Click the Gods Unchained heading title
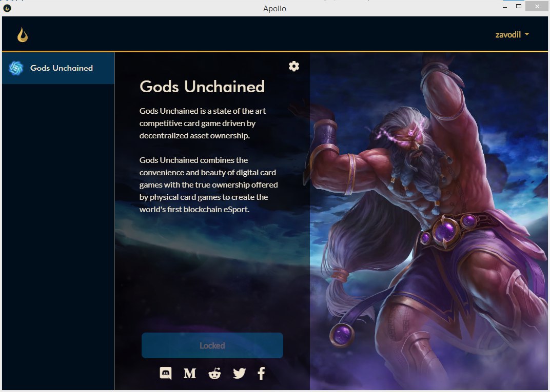Screen dimensions: 550x392 (x=202, y=87)
